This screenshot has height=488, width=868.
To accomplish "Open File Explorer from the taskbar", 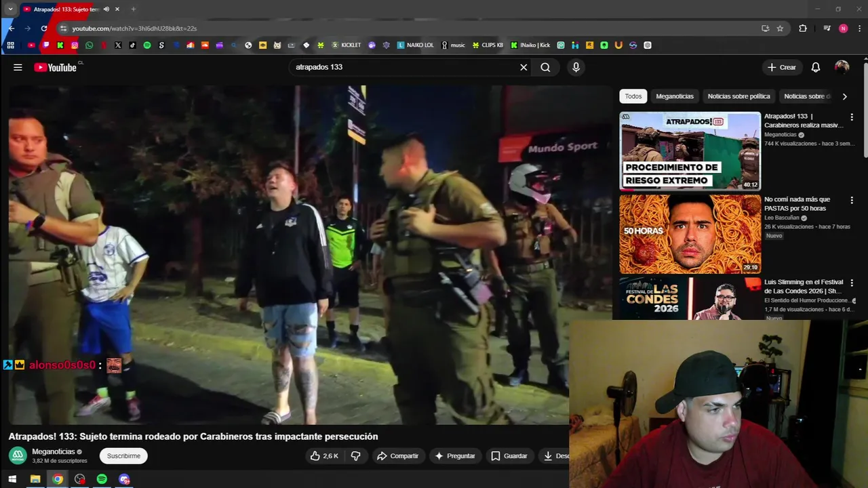I will 35,479.
